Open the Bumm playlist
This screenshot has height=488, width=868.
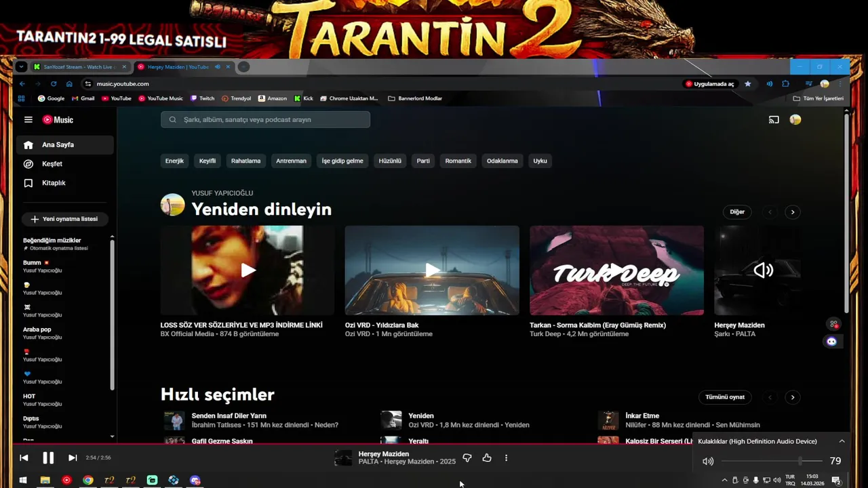pyautogui.click(x=64, y=266)
